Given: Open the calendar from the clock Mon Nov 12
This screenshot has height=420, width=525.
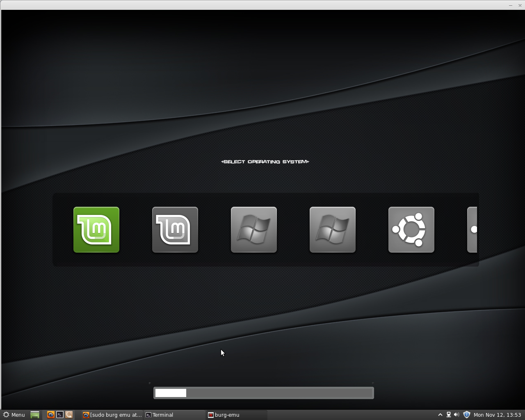Looking at the screenshot, I should pyautogui.click(x=497, y=415).
